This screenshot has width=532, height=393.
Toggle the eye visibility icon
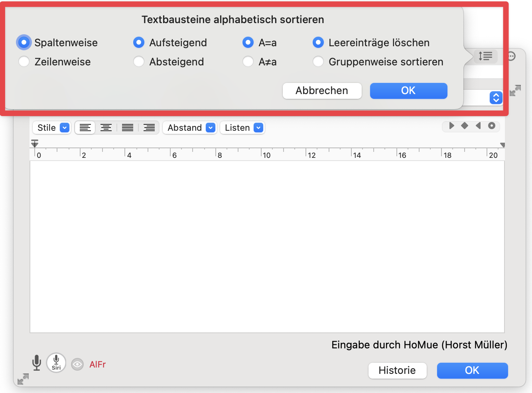pos(77,364)
